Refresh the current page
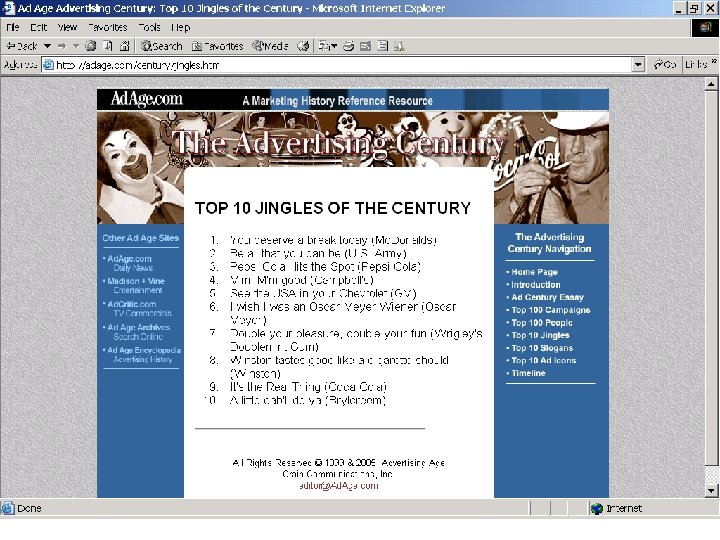This screenshot has width=720, height=540. 108,46
